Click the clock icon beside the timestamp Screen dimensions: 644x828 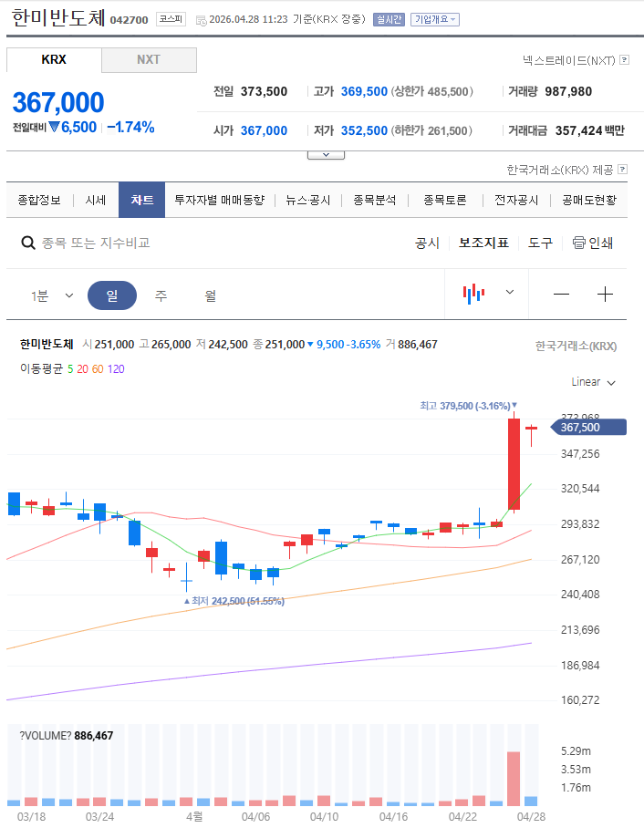(x=202, y=21)
